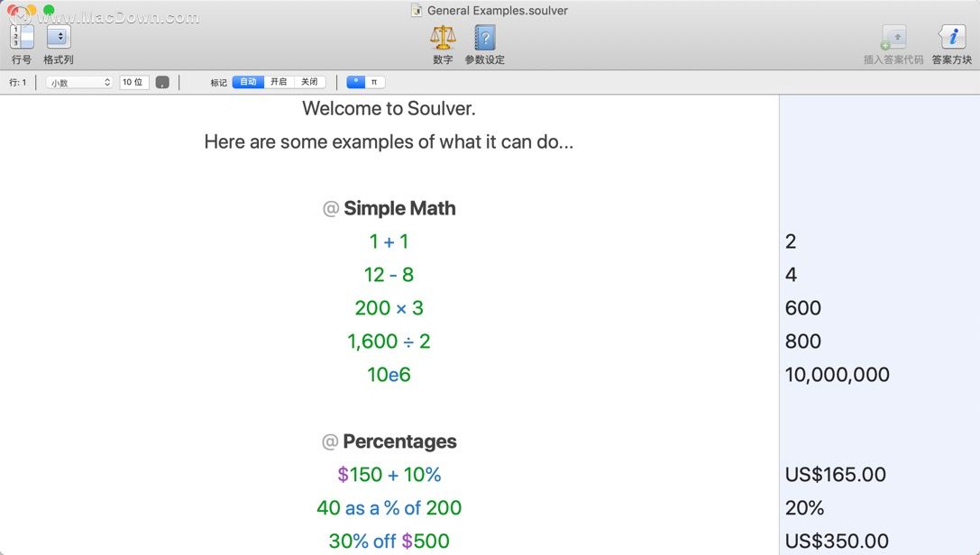Click the 10 位 decimal places field
980x555 pixels.
133,82
